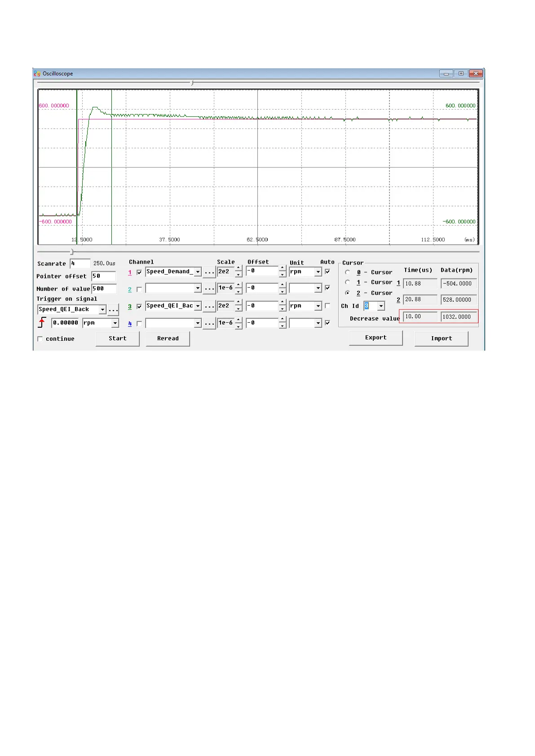This screenshot has height=756, width=535.
Task: Click channel 2 offset stepper arrows
Action: tap(282, 288)
